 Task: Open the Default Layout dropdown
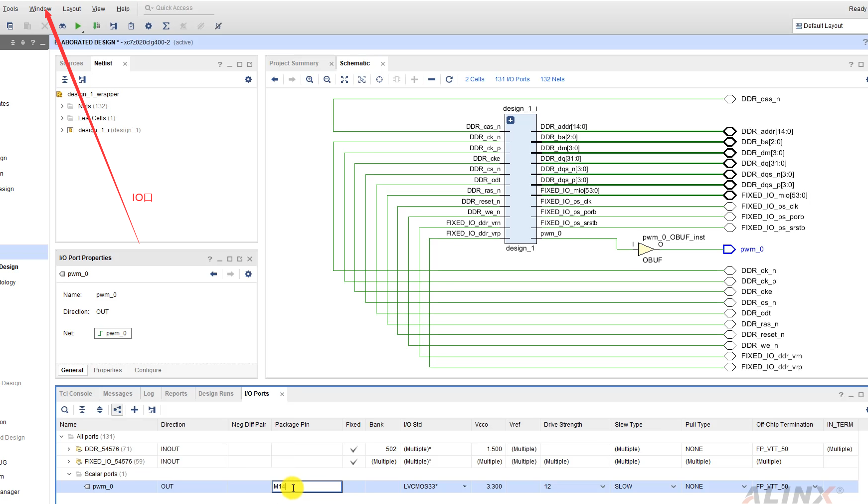830,26
